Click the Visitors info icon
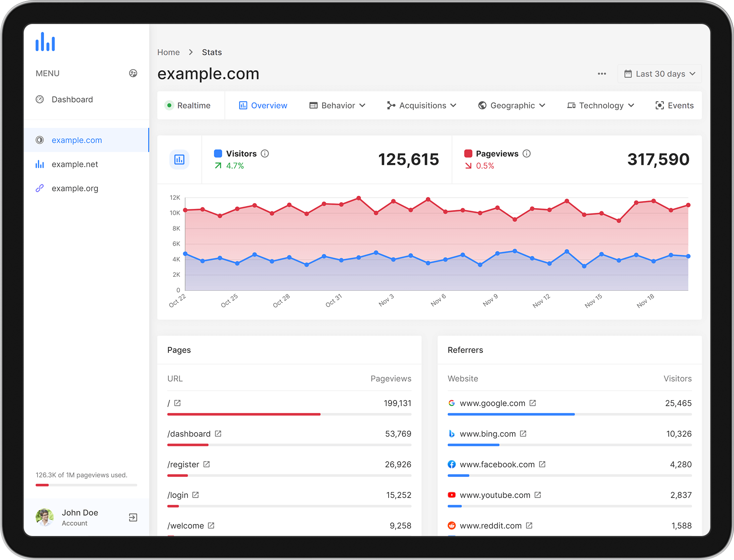The image size is (734, 560). point(265,153)
